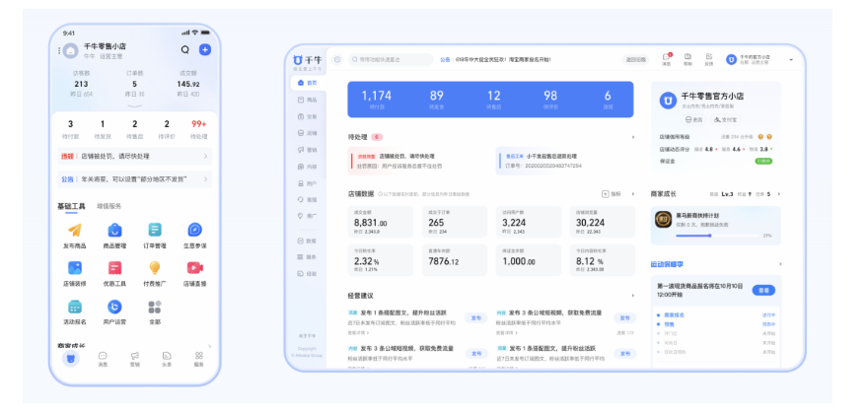
Task: Open the 黑马新商扶持计划 card
Action: tap(716, 226)
